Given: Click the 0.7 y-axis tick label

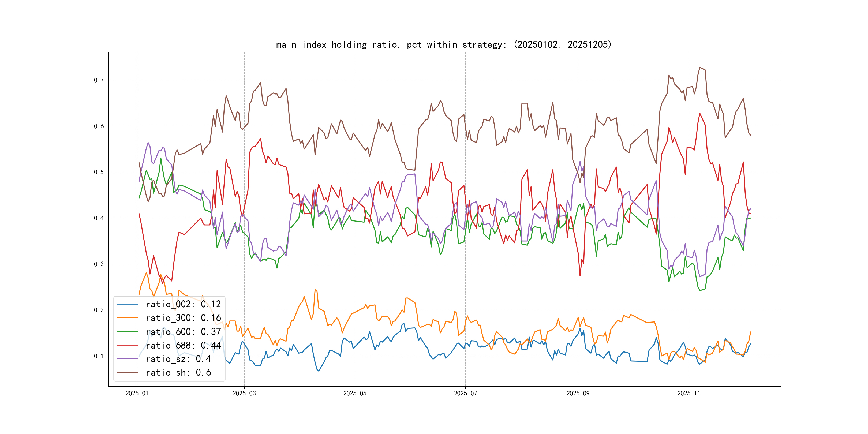Looking at the screenshot, I should click(x=99, y=80).
